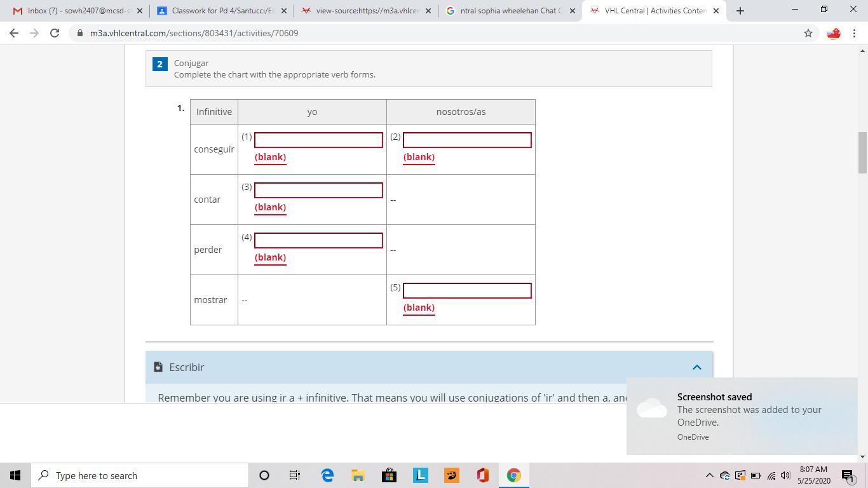The image size is (868, 488).
Task: Click the address bar URL
Action: pyautogui.click(x=194, y=33)
